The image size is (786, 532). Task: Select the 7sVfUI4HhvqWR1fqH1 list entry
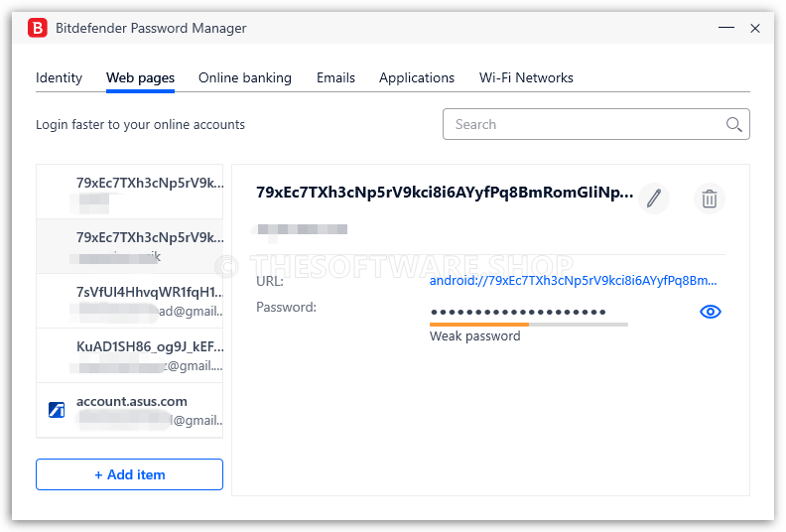tap(130, 301)
